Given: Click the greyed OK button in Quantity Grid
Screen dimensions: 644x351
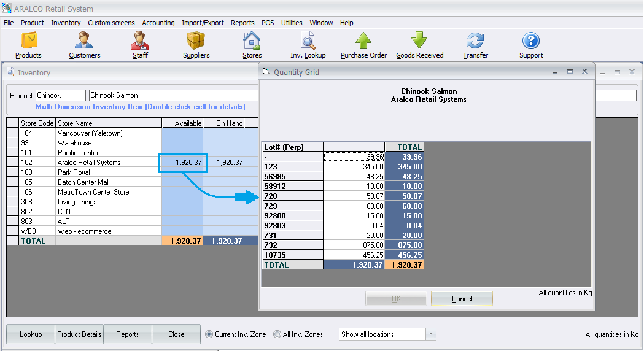Looking at the screenshot, I should point(396,299).
